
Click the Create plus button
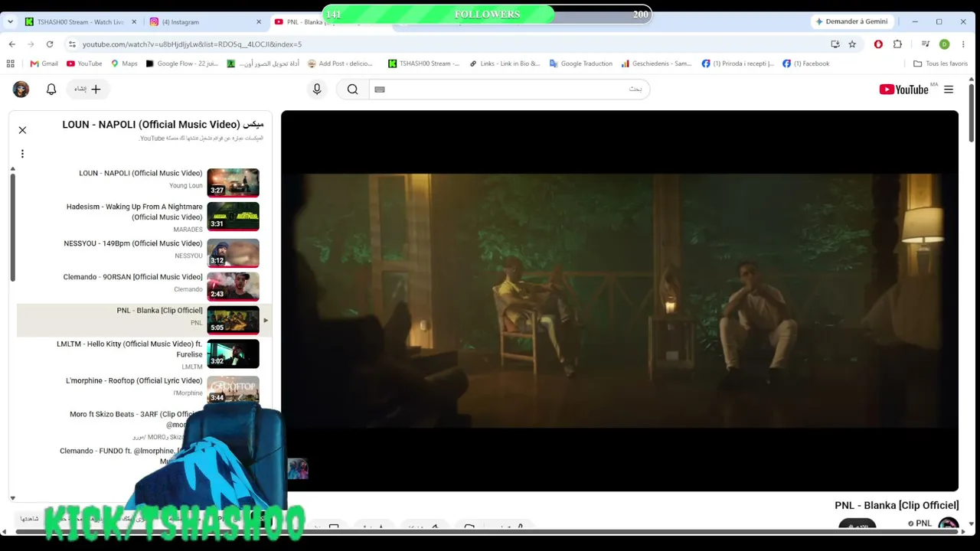[x=87, y=90]
